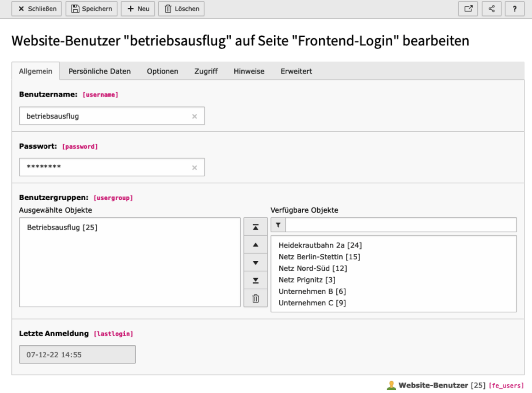Screen dimensions: 532x393
Task: Move selected group to bottom
Action: (x=255, y=281)
